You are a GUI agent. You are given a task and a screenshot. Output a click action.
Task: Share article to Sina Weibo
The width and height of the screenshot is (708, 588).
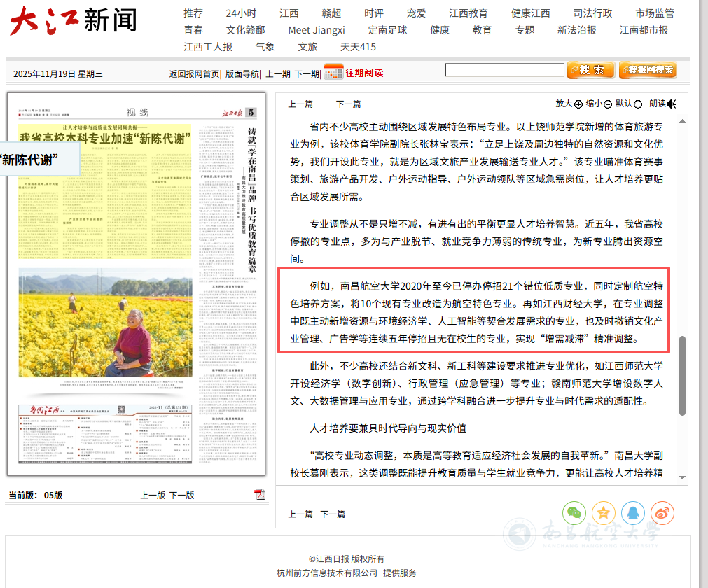[x=662, y=512]
